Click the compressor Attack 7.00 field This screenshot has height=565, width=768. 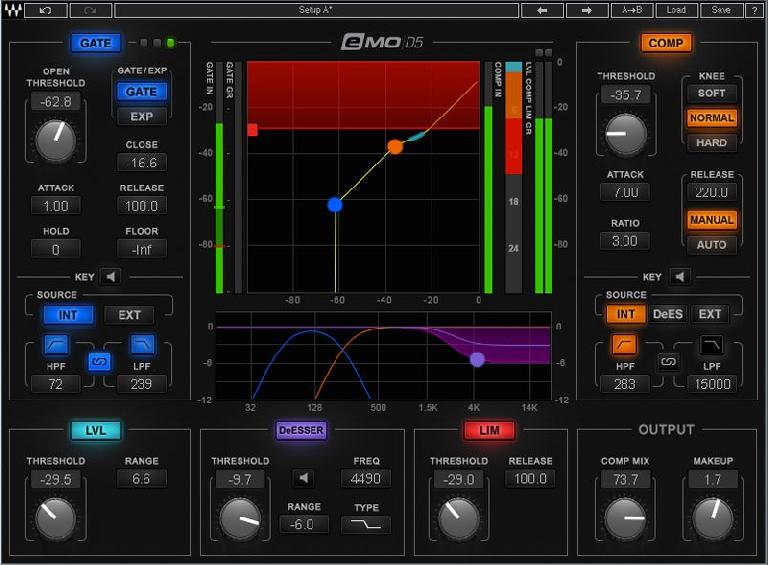click(625, 192)
